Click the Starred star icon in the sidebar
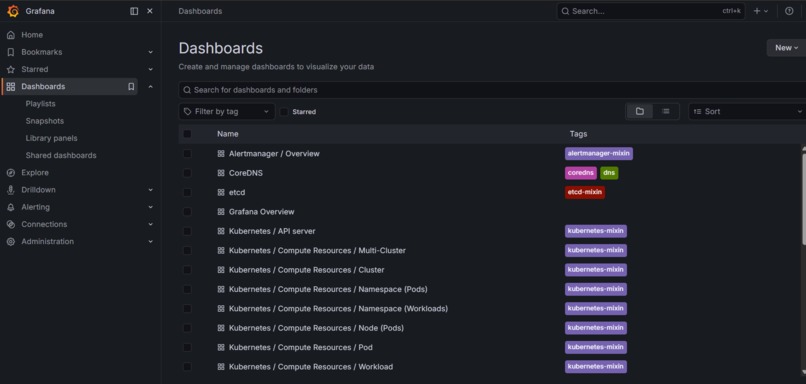This screenshot has width=806, height=384. coord(11,69)
